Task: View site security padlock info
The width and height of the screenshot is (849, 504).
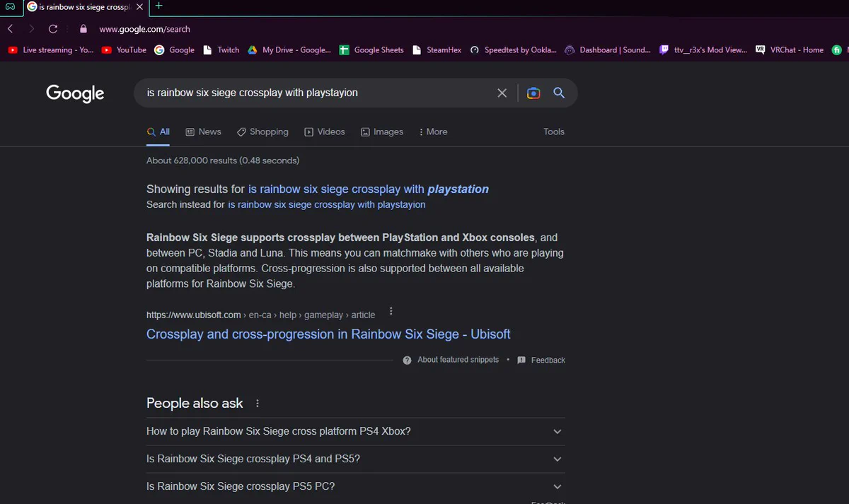Action: [83, 29]
